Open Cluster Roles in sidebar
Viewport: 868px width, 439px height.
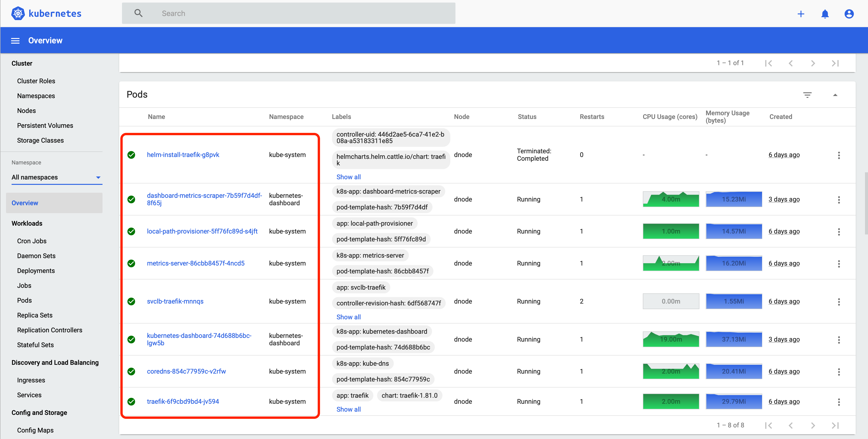tap(36, 81)
